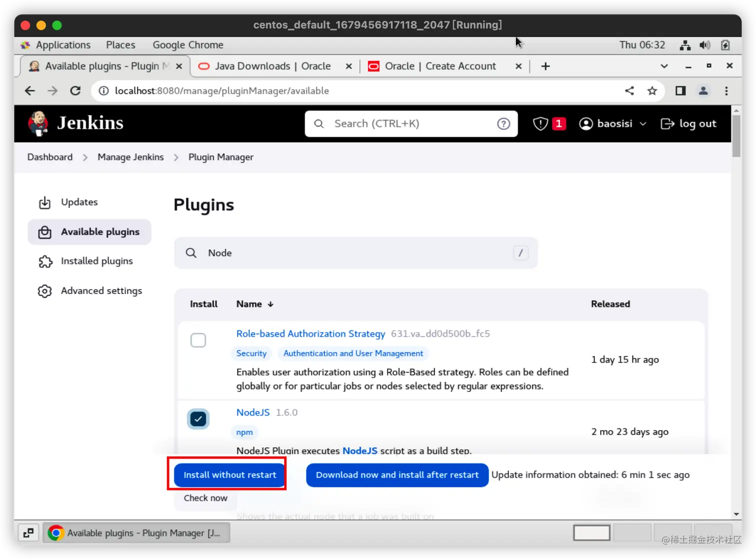Click Advanced settings gear icon
756x559 pixels.
click(x=45, y=291)
